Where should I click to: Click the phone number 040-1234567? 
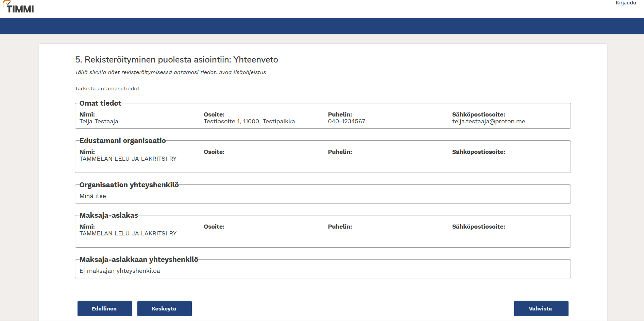tap(346, 122)
